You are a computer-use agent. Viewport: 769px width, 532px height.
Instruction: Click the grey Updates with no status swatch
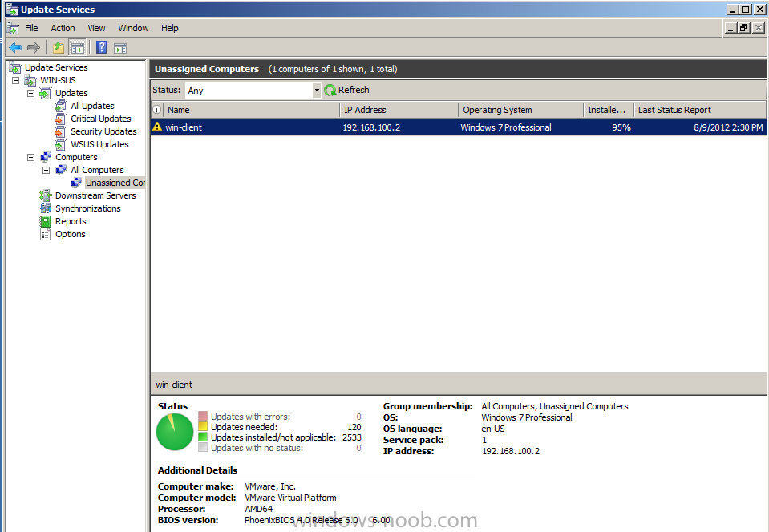pyautogui.click(x=203, y=447)
